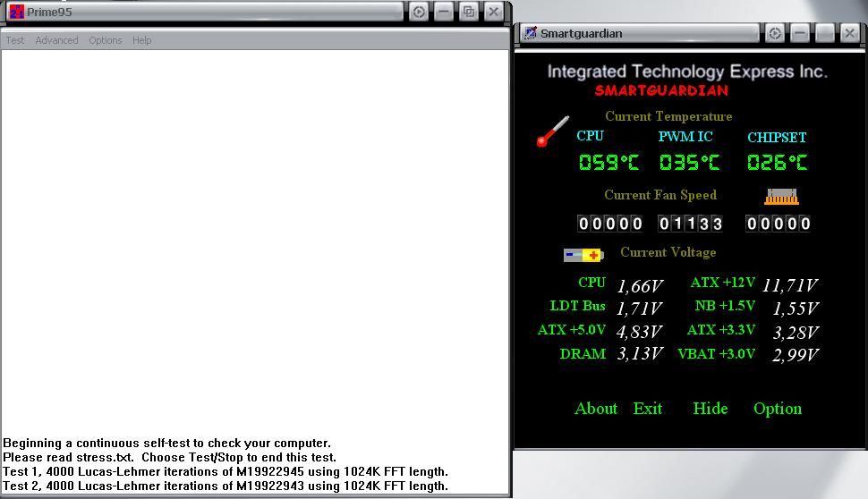Click the round gear button in Smartguardian title bar
Screen dimensions: 868x499
[774, 34]
